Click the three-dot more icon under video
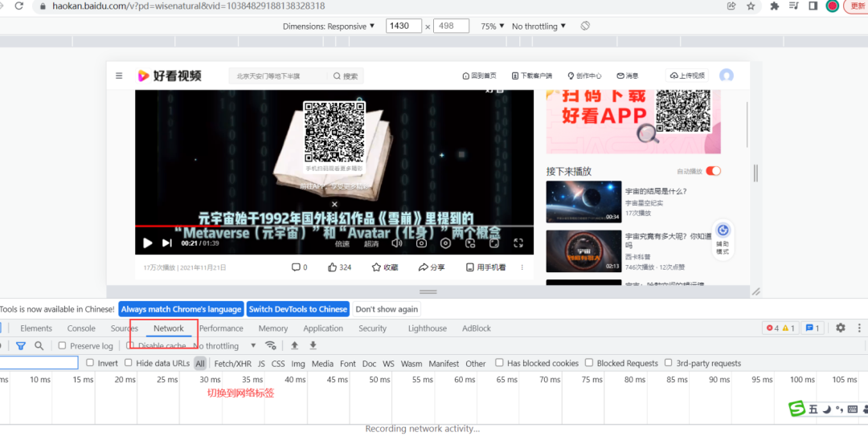The height and width of the screenshot is (436, 868). point(522,267)
